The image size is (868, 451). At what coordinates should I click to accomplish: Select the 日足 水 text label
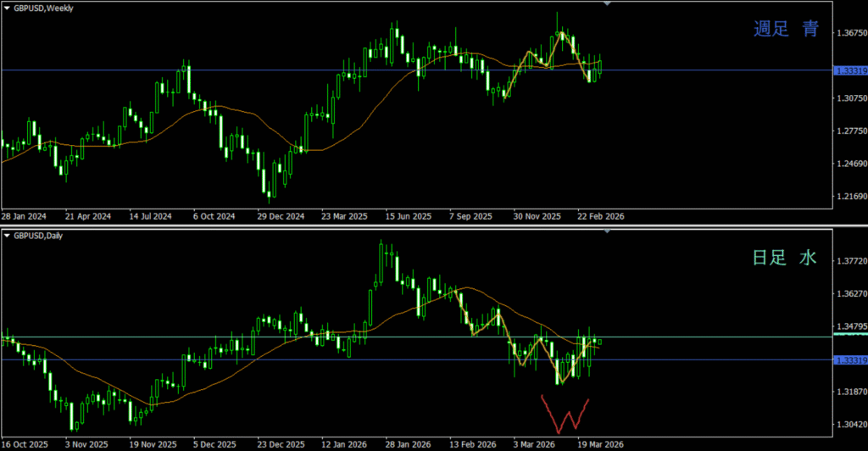(x=786, y=258)
